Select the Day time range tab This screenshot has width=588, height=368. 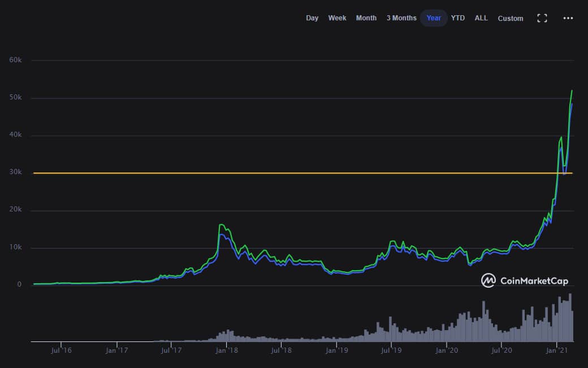tap(312, 18)
